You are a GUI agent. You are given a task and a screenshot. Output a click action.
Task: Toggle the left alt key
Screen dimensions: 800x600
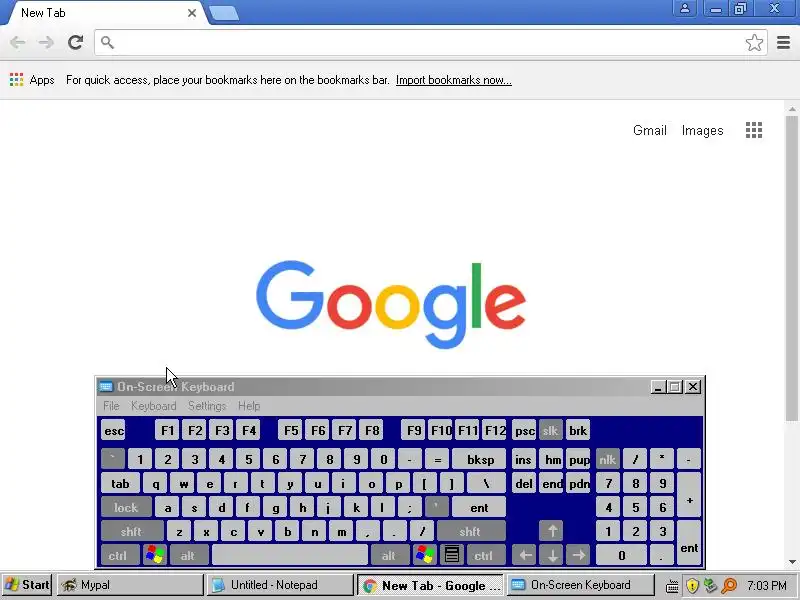pos(188,555)
